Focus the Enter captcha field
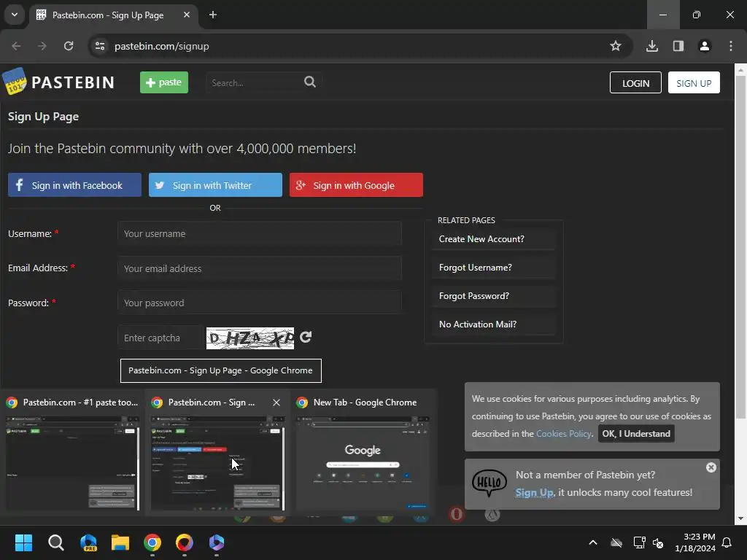The height and width of the screenshot is (560, 747). pos(160,338)
